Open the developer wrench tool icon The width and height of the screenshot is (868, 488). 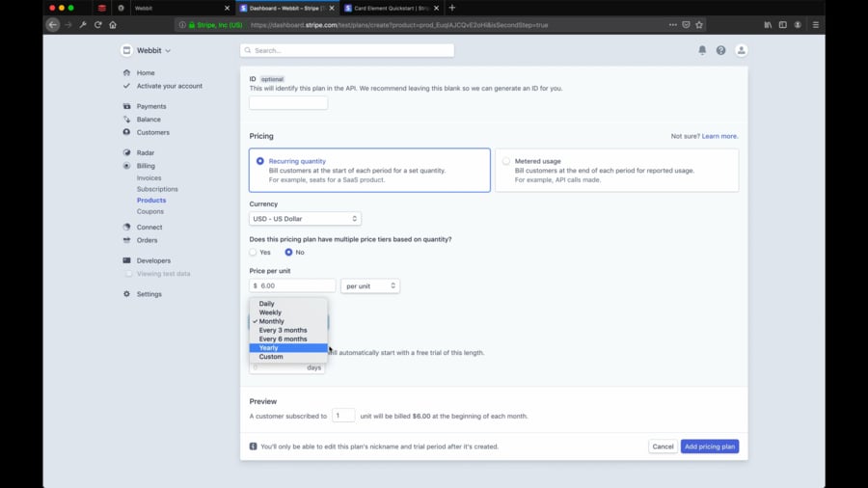tap(83, 25)
